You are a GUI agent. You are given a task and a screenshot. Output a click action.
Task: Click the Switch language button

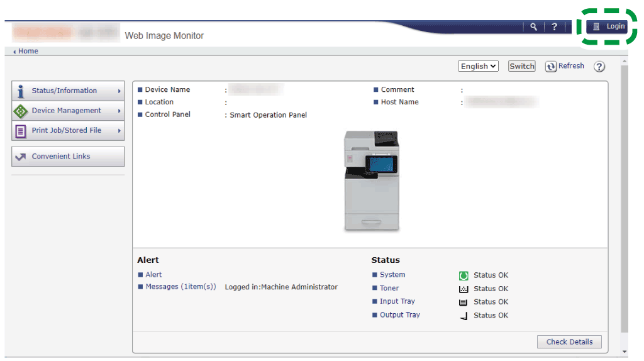click(521, 66)
